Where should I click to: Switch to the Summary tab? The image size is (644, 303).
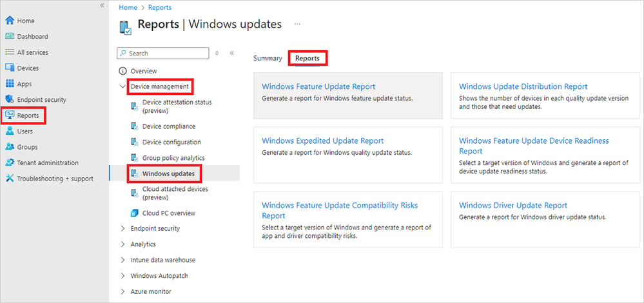268,58
